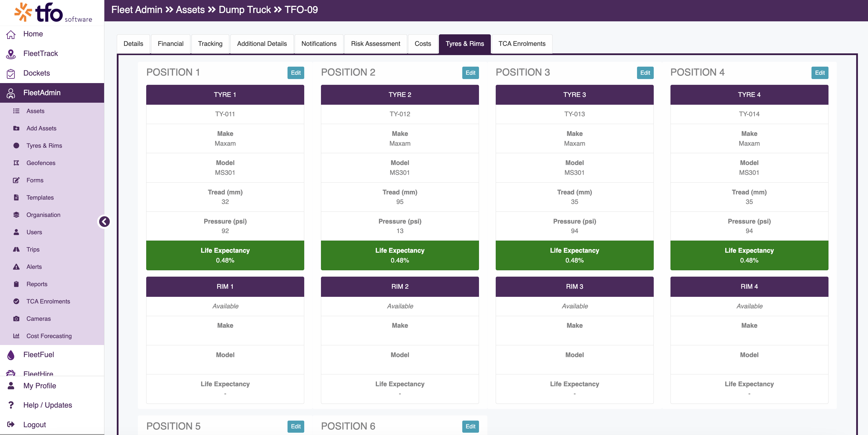Click the Assets breadcrumb in the header

click(190, 10)
